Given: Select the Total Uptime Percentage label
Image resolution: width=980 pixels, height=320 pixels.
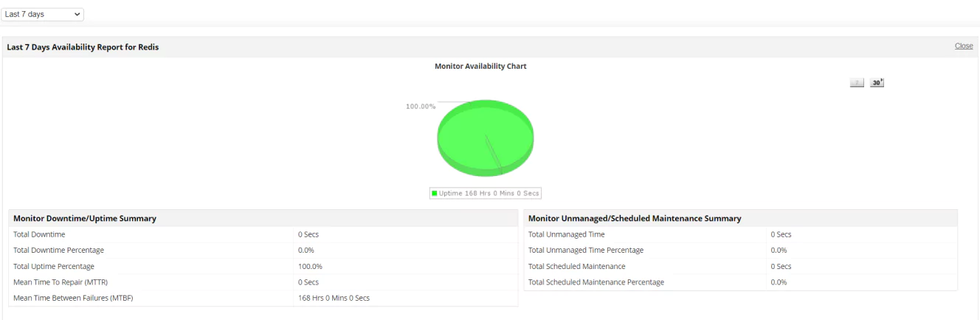Looking at the screenshot, I should pyautogui.click(x=54, y=266).
